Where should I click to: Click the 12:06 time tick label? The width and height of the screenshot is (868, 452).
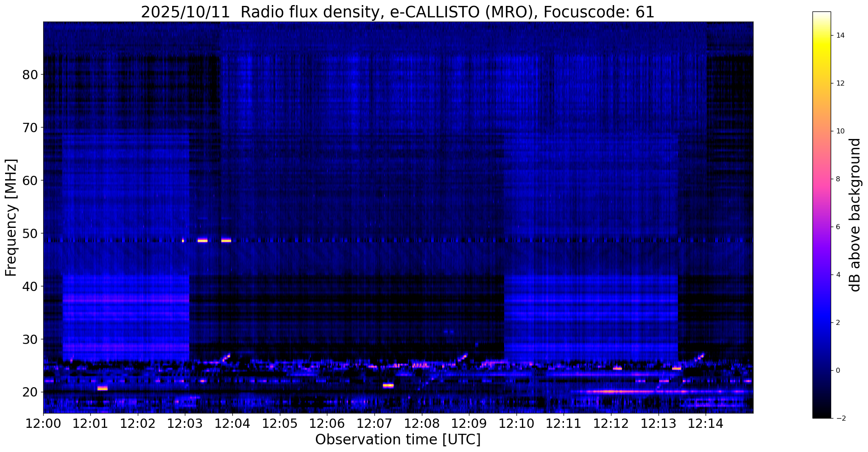pyautogui.click(x=327, y=424)
